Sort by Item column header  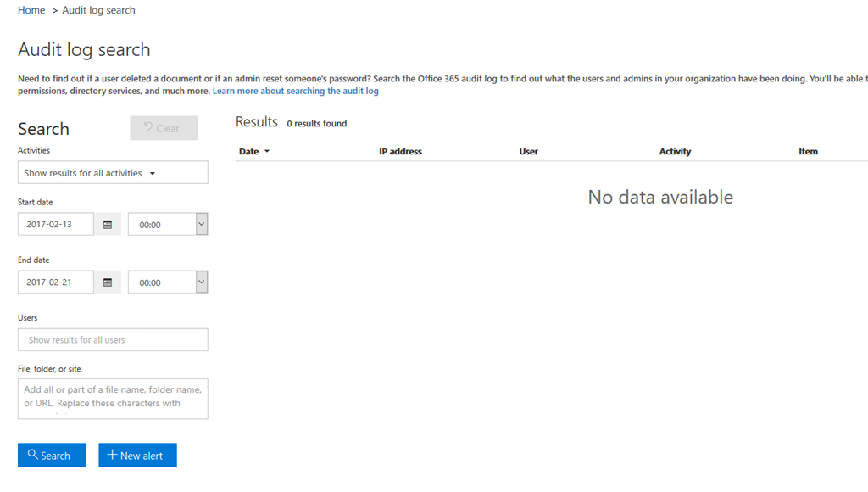coord(808,151)
